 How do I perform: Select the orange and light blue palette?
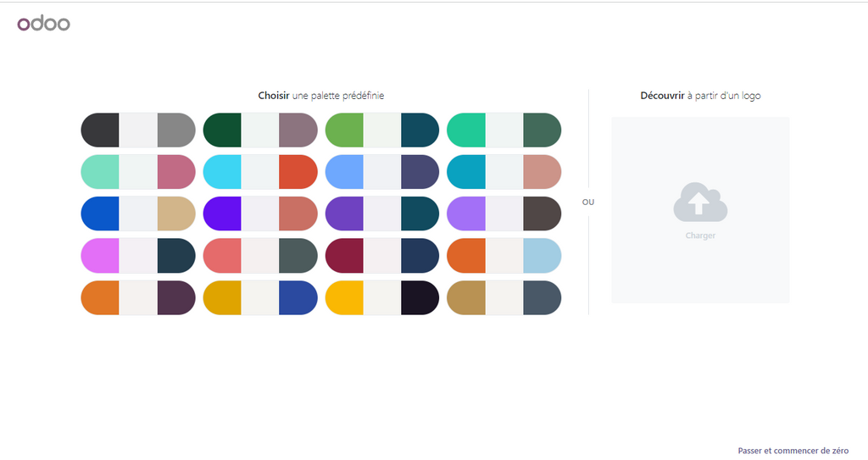click(x=504, y=255)
